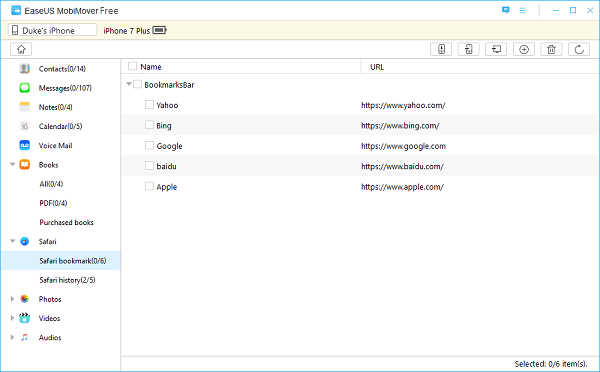
Task: Click the URL column header
Action: (x=377, y=67)
